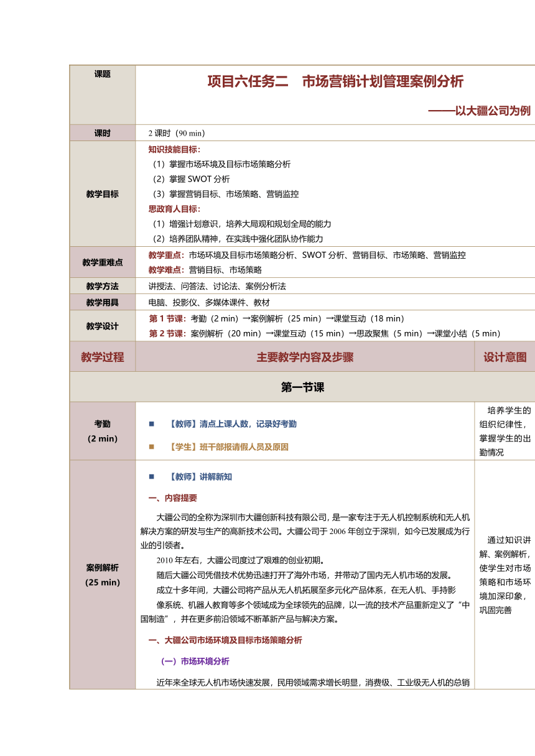Select the '案例解析 (25 min)' row label
The width and height of the screenshot is (535, 756).
[103, 575]
